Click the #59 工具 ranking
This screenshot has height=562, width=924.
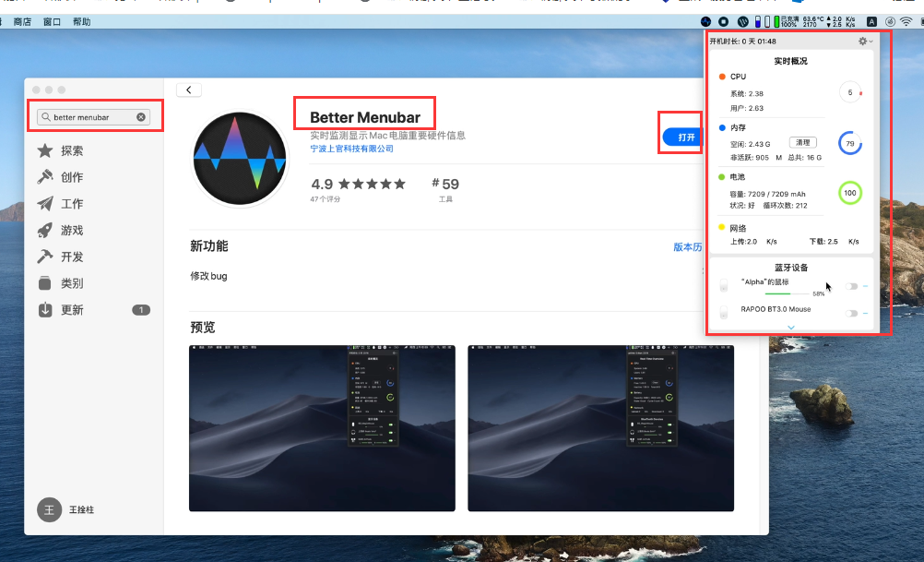(445, 188)
